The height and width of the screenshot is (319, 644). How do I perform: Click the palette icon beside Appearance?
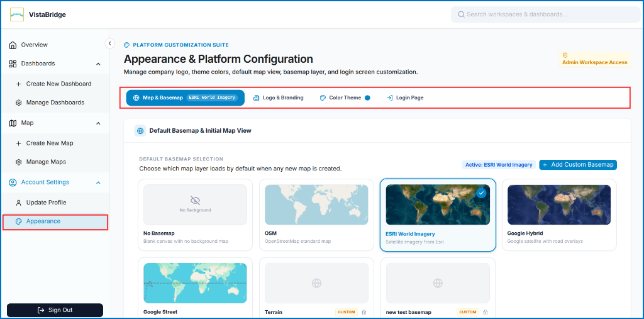[18, 221]
